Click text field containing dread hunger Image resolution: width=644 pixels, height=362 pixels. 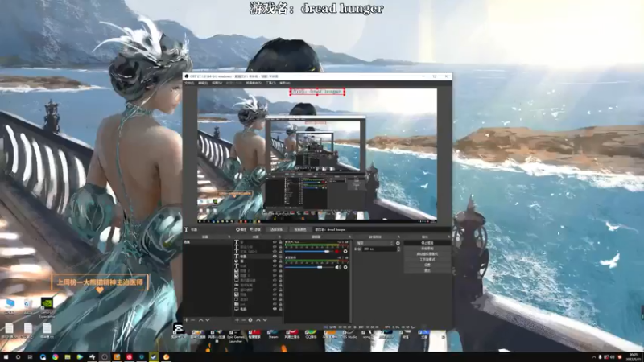(382, 229)
